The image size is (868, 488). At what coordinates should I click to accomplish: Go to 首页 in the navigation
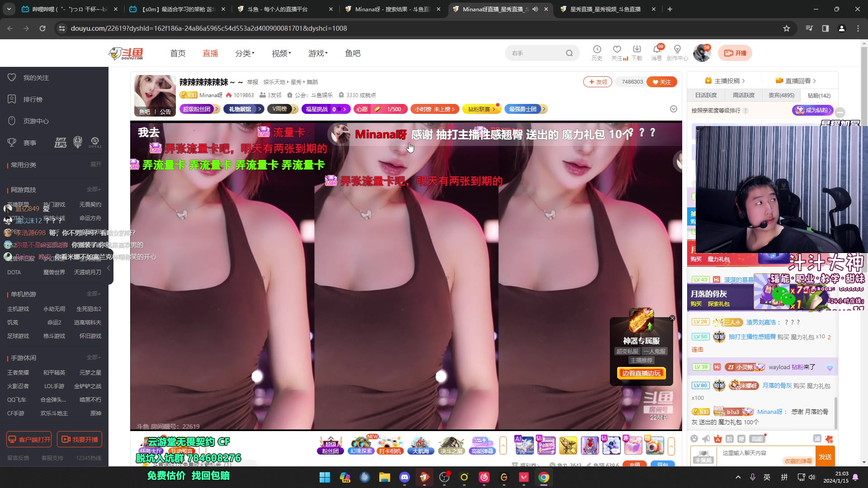point(178,53)
